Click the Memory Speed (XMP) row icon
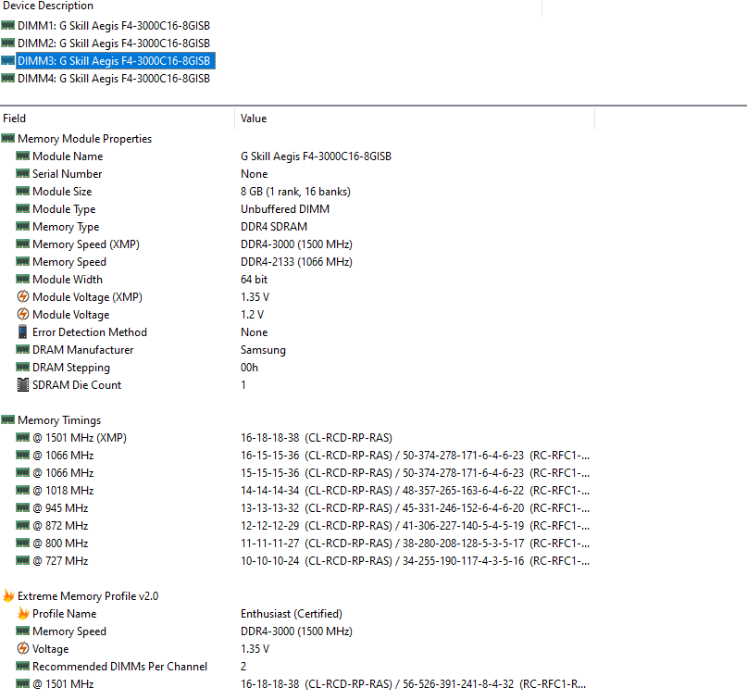Image resolution: width=747 pixels, height=700 pixels. pos(22,244)
